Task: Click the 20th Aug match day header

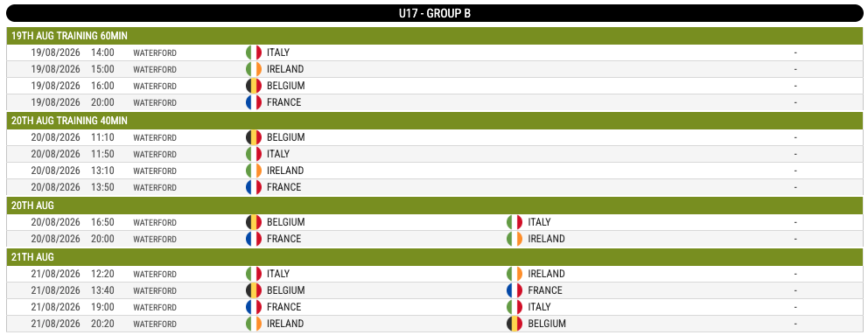Action: pos(434,206)
